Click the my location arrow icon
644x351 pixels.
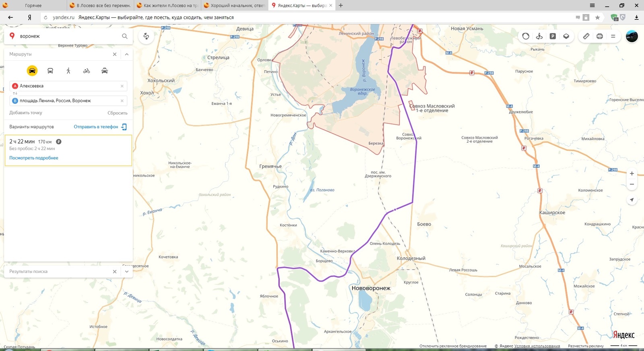(632, 200)
